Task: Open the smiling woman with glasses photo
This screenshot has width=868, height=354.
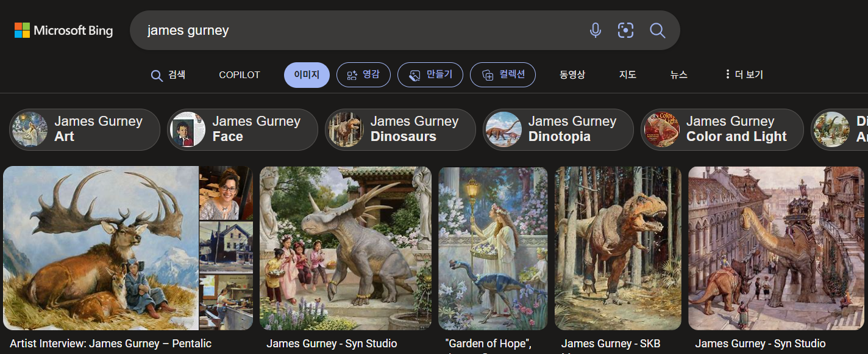Action: 226,193
